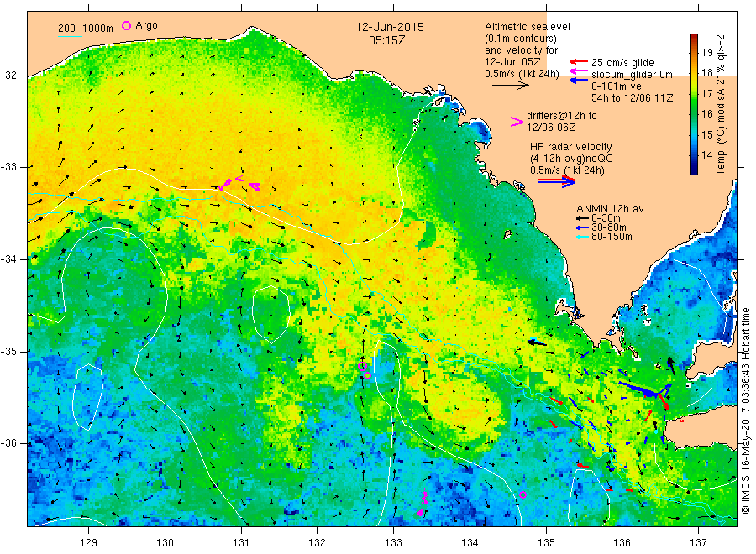This screenshot has width=756, height=554.
Task: Click the longitude label "129"
Action: click(89, 543)
